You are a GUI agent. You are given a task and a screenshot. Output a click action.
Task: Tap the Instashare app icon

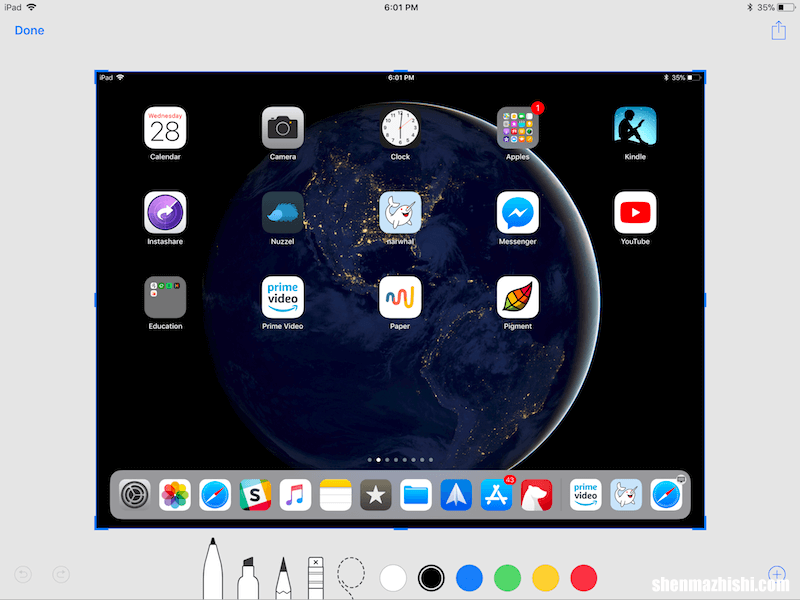[165, 212]
